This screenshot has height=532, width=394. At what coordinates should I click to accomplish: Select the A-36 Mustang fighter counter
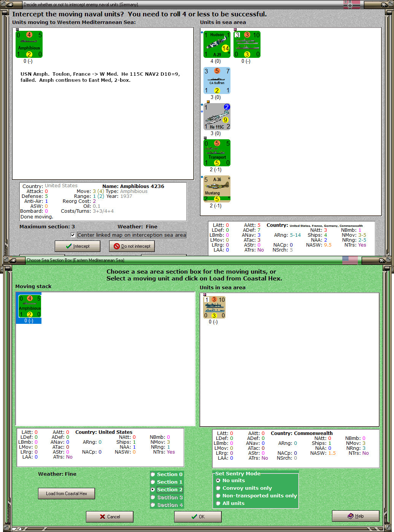tap(217, 188)
